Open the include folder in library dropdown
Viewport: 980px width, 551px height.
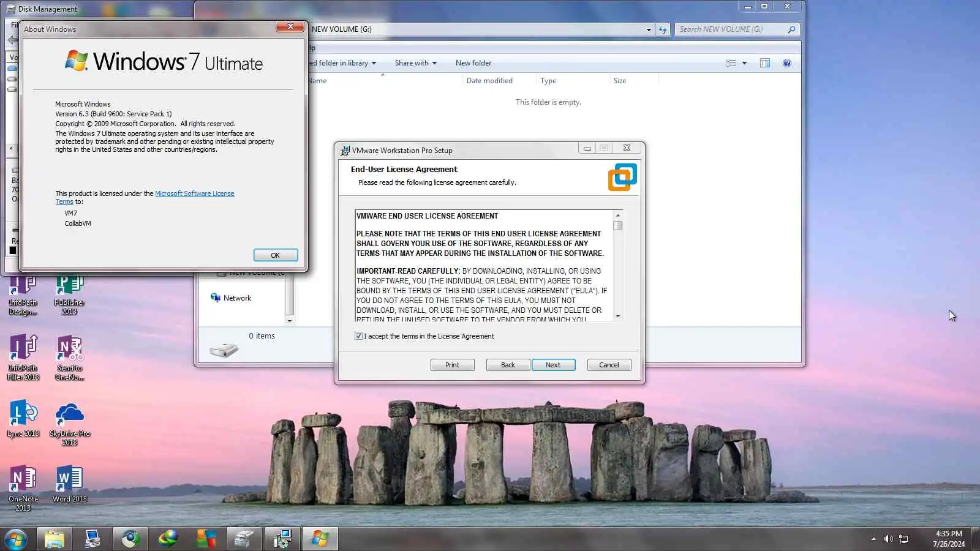pyautogui.click(x=343, y=63)
